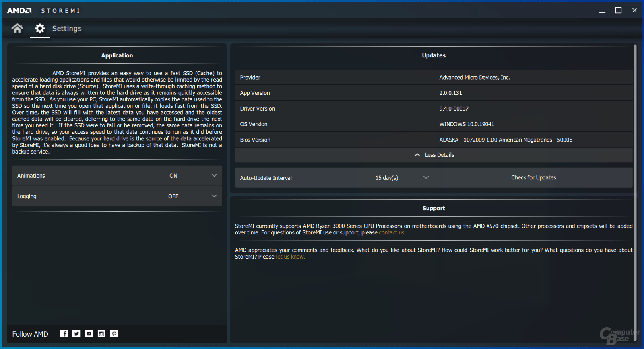Follow the 'let us know.' link

pos(290,257)
